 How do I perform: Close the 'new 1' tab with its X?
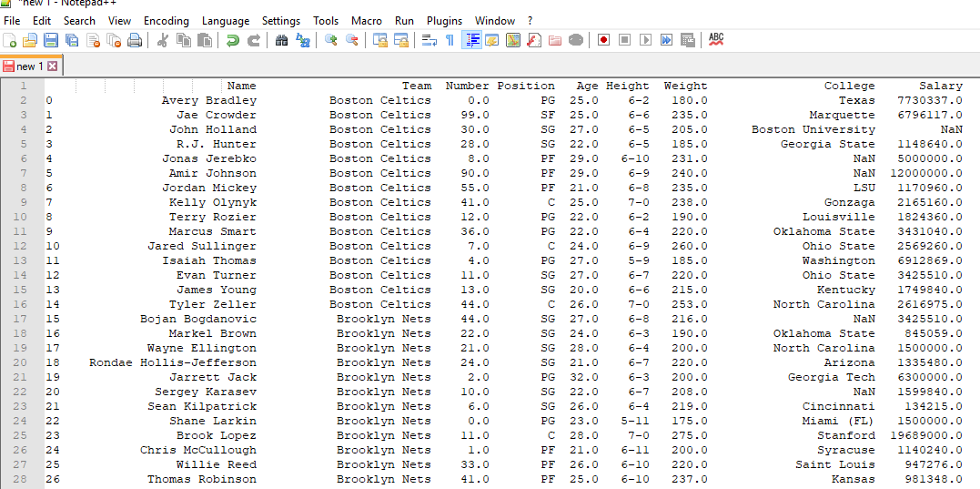(52, 66)
